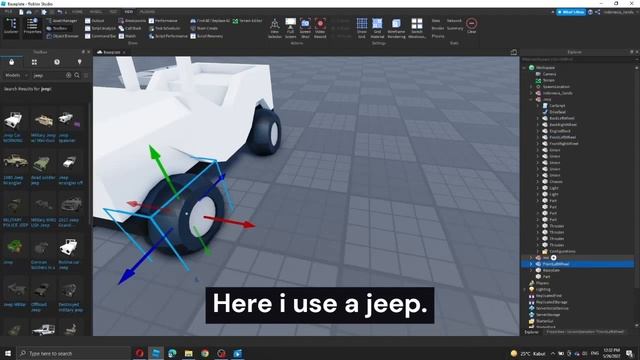Open the Performance window
The height and width of the screenshot is (360, 640).
pyautogui.click(x=163, y=20)
